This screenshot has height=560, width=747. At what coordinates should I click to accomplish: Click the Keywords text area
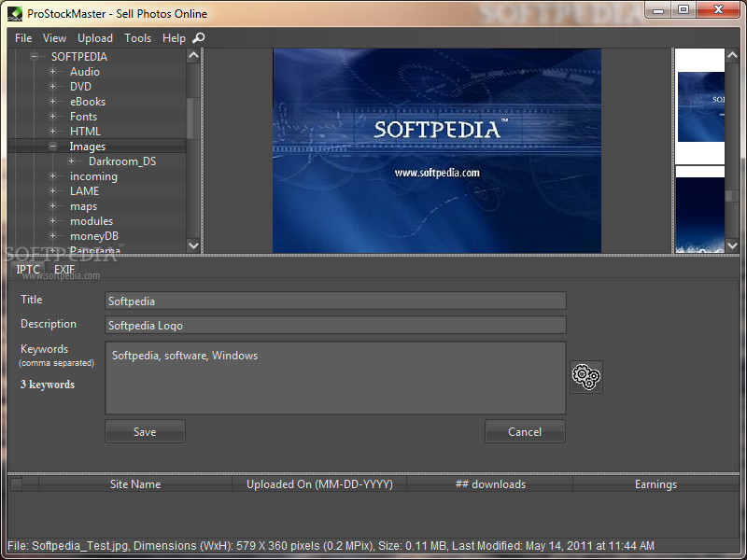(335, 378)
